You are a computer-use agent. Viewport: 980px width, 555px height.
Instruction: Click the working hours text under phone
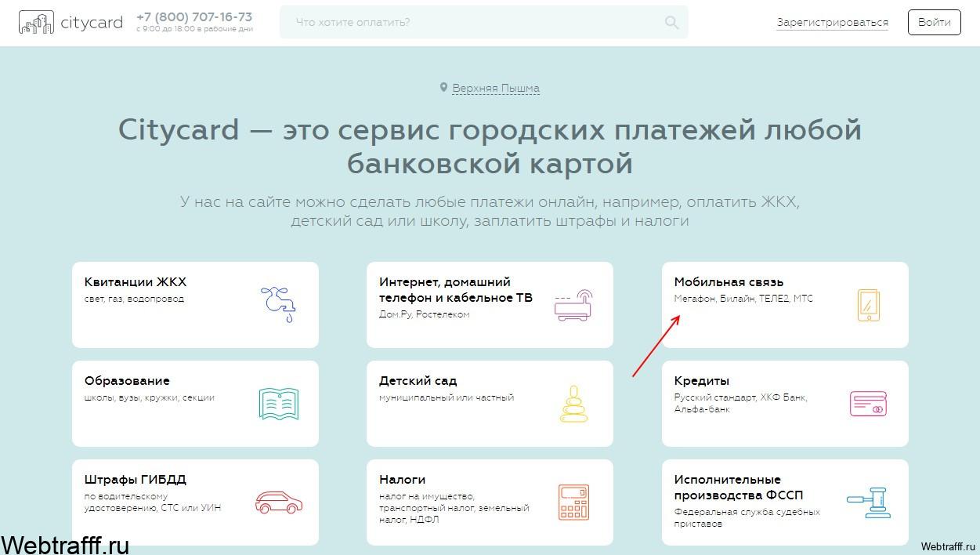point(194,29)
